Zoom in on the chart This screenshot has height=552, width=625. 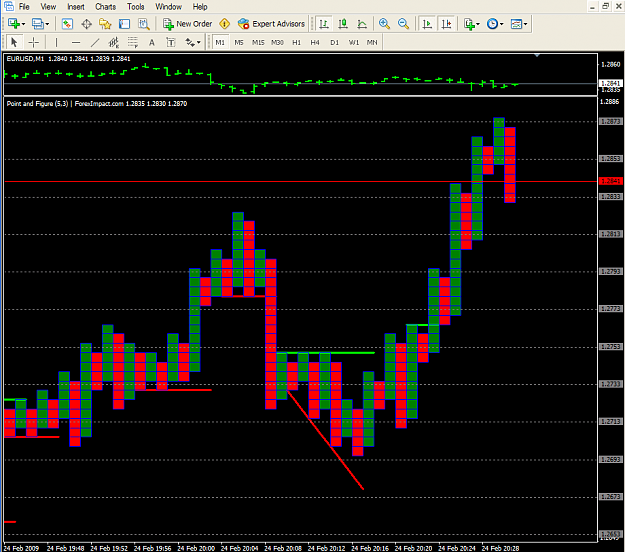coord(384,24)
